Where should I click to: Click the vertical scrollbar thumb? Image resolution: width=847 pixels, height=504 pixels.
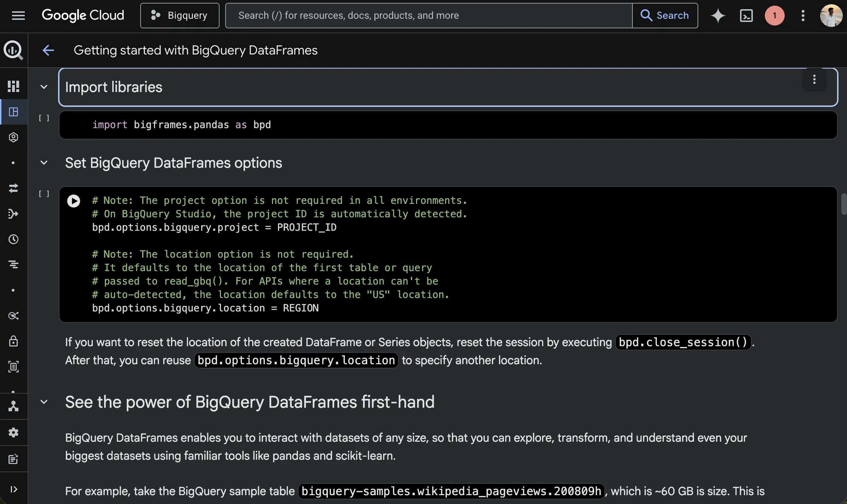click(843, 204)
